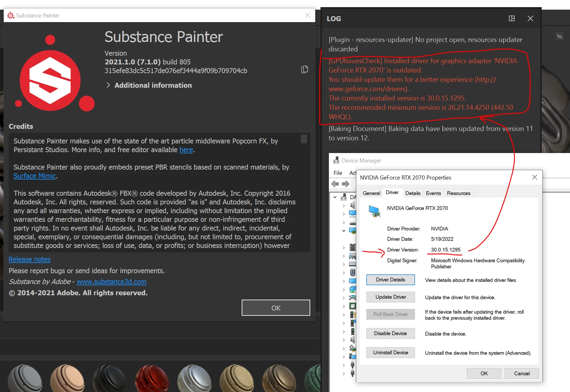The height and width of the screenshot is (392, 570).
Task: Switch to the Resources tab
Action: point(458,193)
